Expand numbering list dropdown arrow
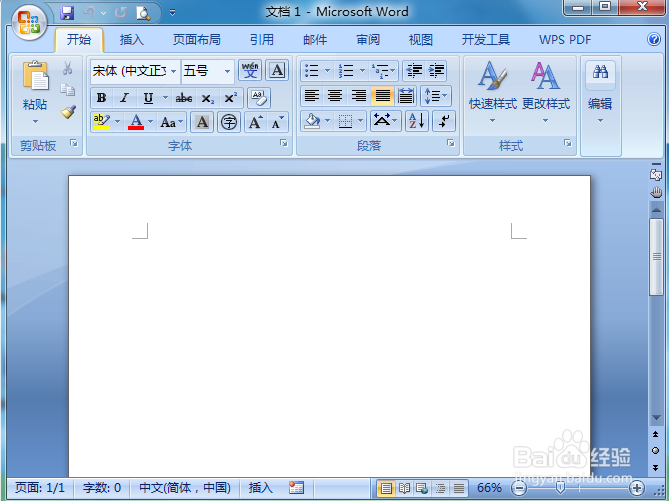This screenshot has width=669, height=501. [x=362, y=70]
